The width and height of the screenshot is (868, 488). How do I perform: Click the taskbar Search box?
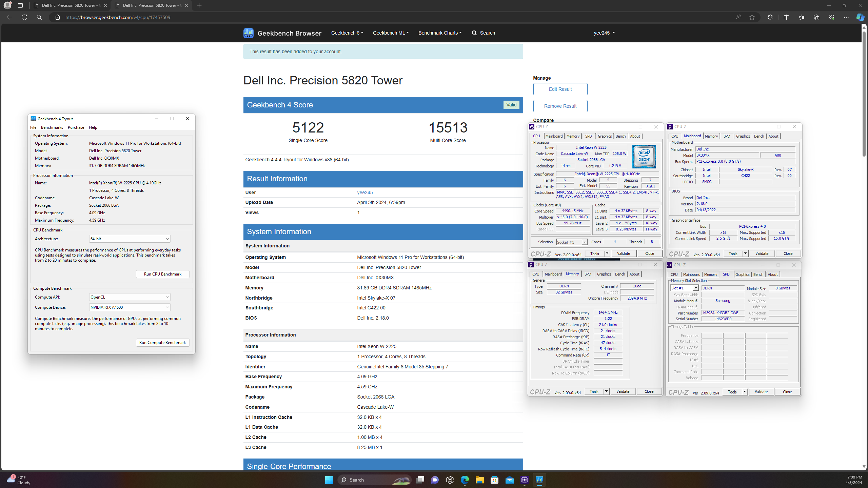coord(374,480)
